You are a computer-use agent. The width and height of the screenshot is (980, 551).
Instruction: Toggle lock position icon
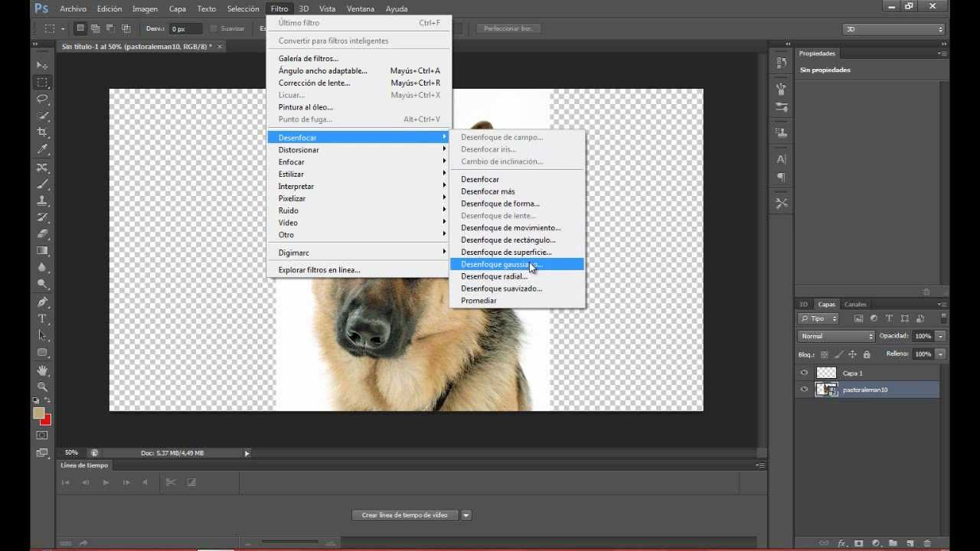[852, 354]
